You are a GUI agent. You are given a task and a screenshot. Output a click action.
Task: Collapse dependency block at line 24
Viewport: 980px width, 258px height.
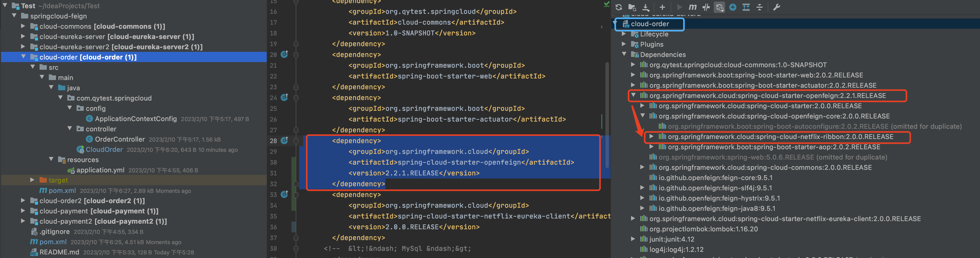(x=295, y=98)
